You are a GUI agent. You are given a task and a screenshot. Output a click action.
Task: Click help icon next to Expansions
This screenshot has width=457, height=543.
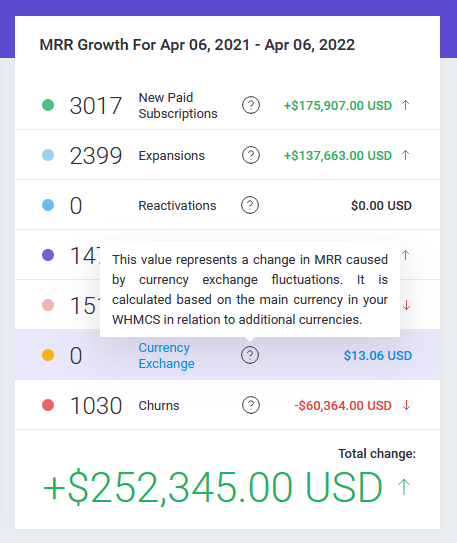click(251, 155)
